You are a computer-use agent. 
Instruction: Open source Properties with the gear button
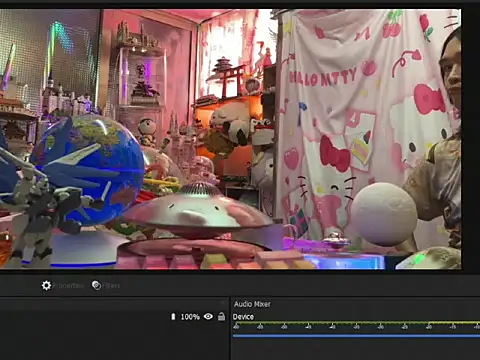click(x=63, y=286)
